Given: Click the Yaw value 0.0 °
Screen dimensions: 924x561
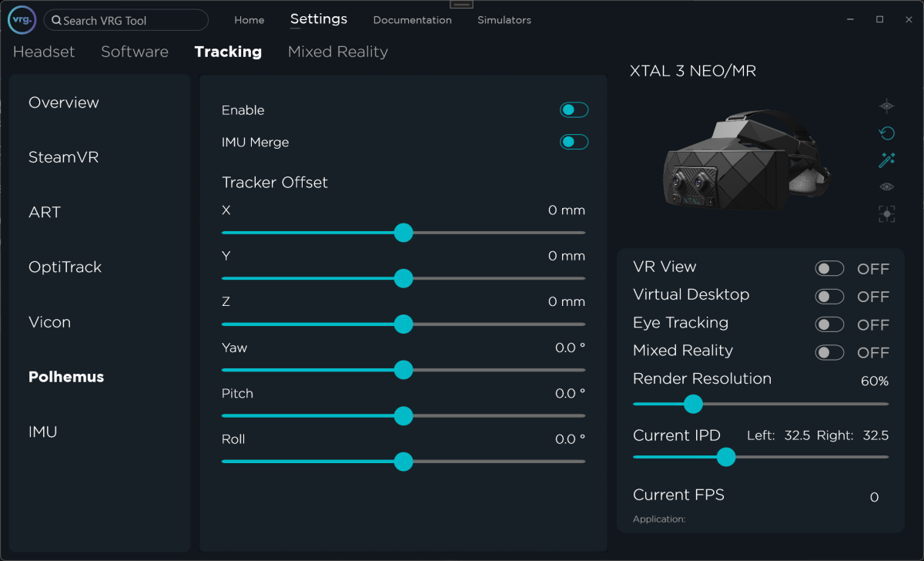Looking at the screenshot, I should (570, 348).
